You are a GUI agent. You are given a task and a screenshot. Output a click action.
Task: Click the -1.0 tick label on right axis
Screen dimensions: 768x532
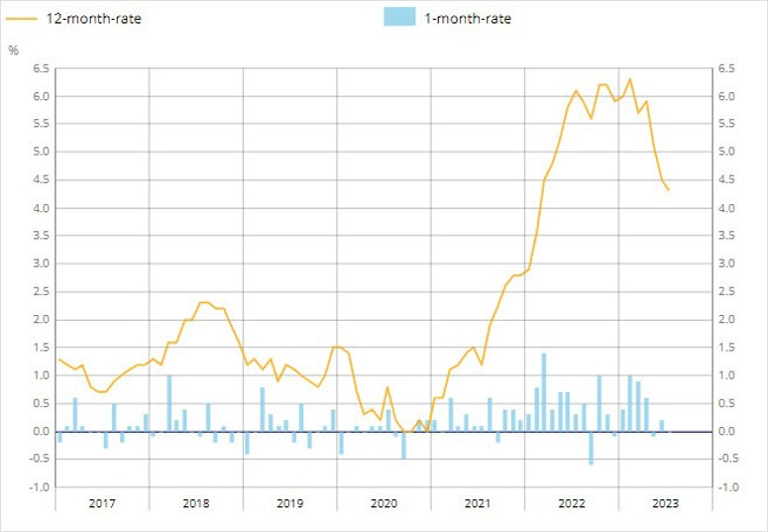coord(728,487)
